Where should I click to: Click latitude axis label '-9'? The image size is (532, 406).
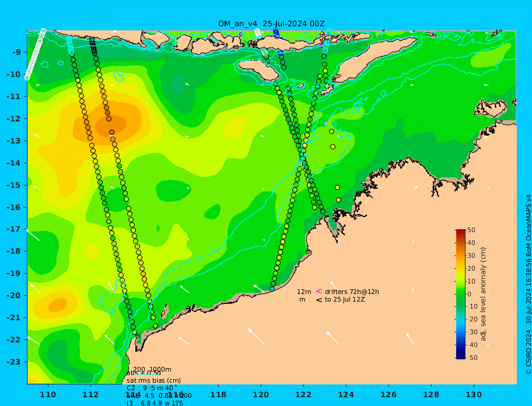point(16,52)
